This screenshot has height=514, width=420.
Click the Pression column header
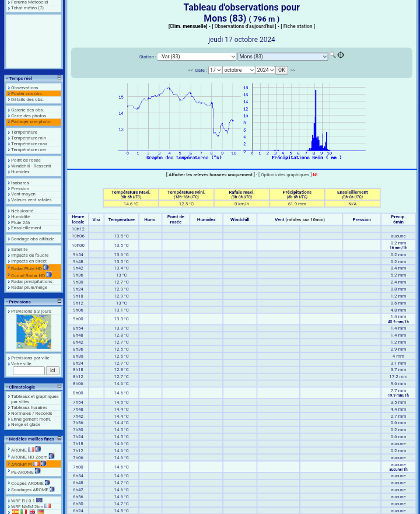pos(362,219)
